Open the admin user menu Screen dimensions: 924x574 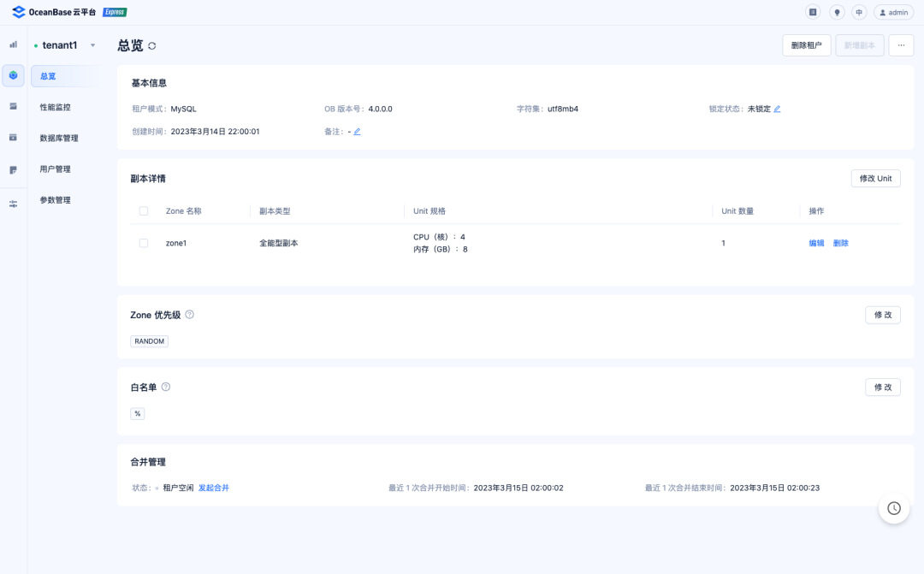893,12
